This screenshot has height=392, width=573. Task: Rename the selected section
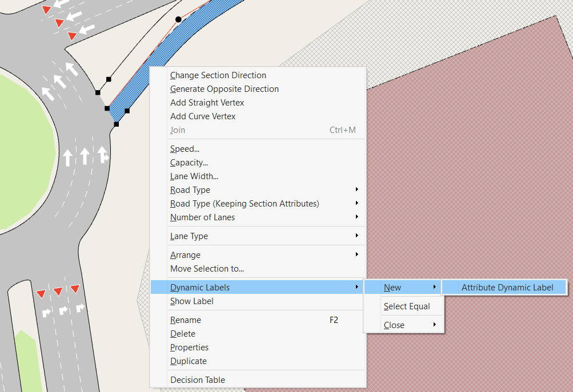coord(185,320)
